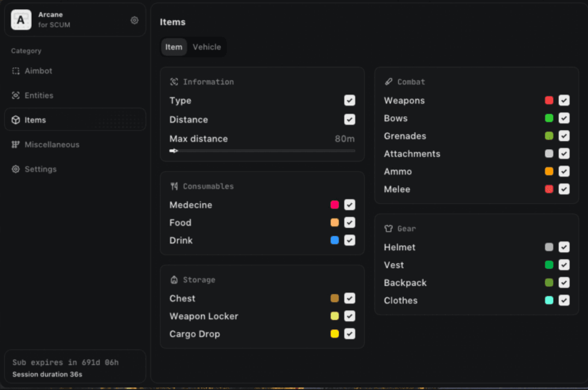
Task: Click the Sub expires status text
Action: click(66, 362)
